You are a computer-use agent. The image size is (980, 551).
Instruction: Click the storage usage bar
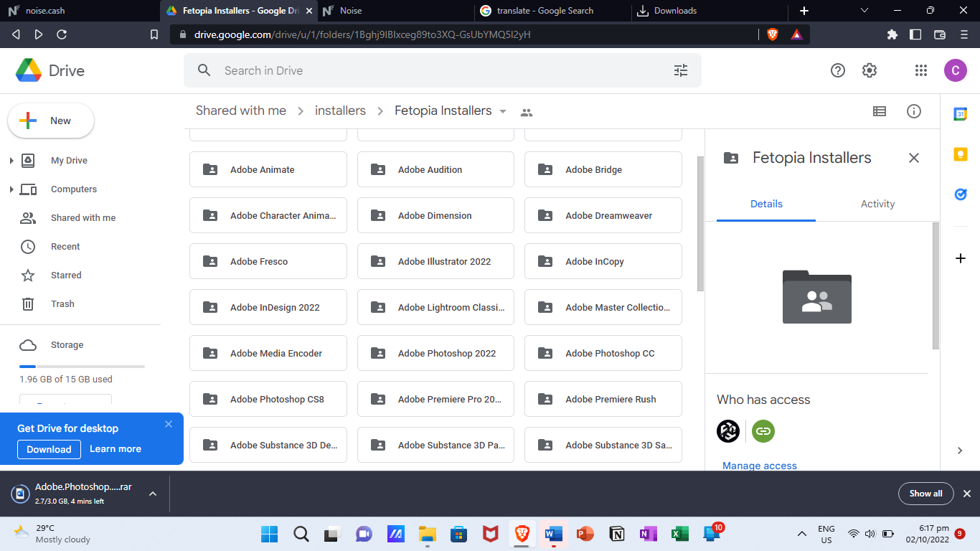point(83,366)
